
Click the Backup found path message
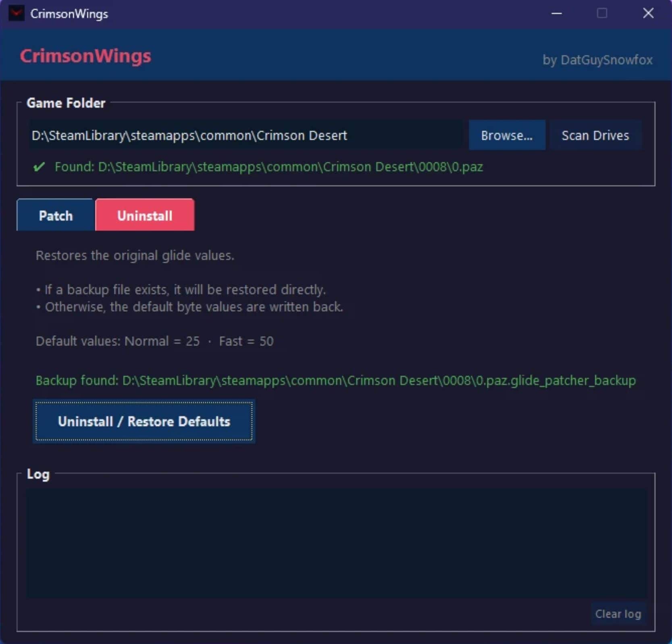click(335, 380)
